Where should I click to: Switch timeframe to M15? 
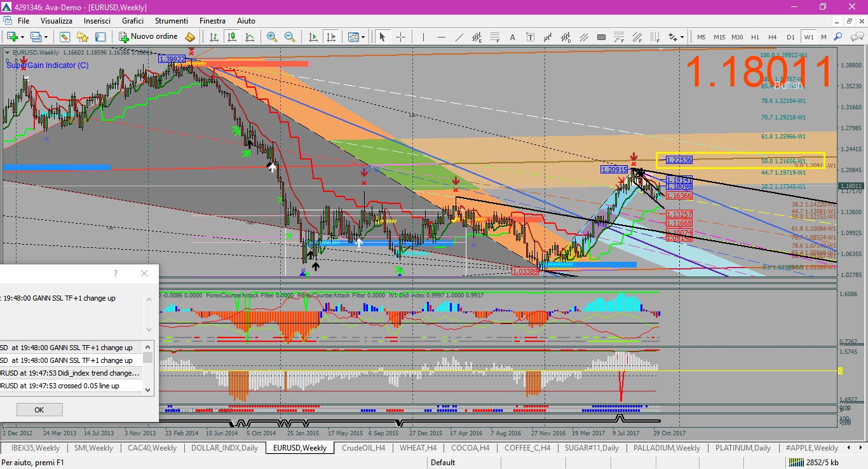point(719,37)
